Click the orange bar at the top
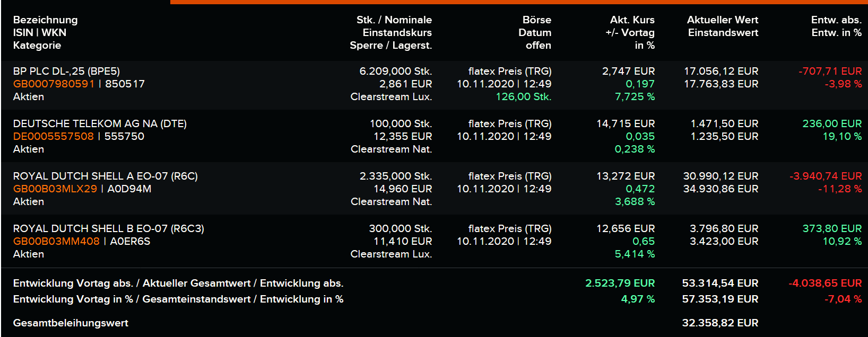The image size is (868, 337). click(519, 2)
